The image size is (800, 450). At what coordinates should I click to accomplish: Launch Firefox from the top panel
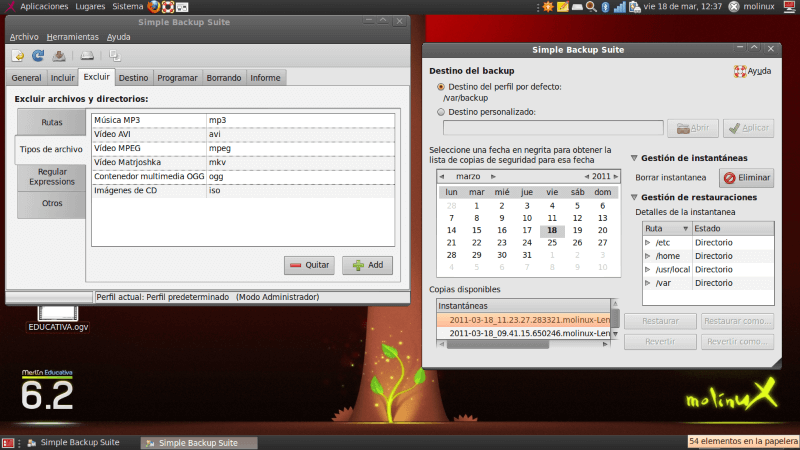(153, 7)
